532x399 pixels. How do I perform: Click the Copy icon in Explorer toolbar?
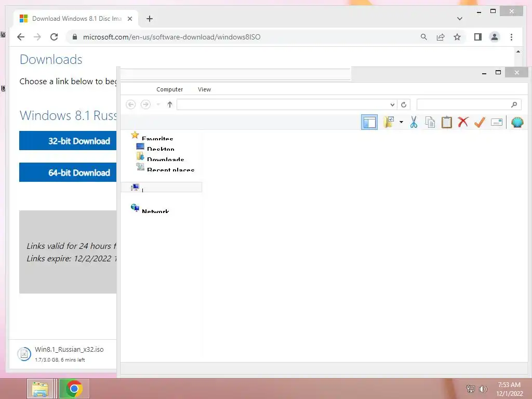[430, 122]
